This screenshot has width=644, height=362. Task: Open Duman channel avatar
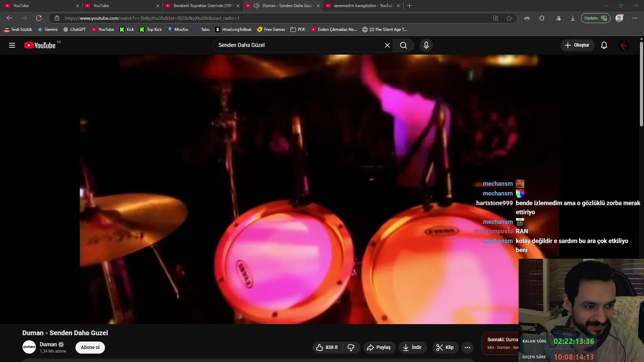29,347
